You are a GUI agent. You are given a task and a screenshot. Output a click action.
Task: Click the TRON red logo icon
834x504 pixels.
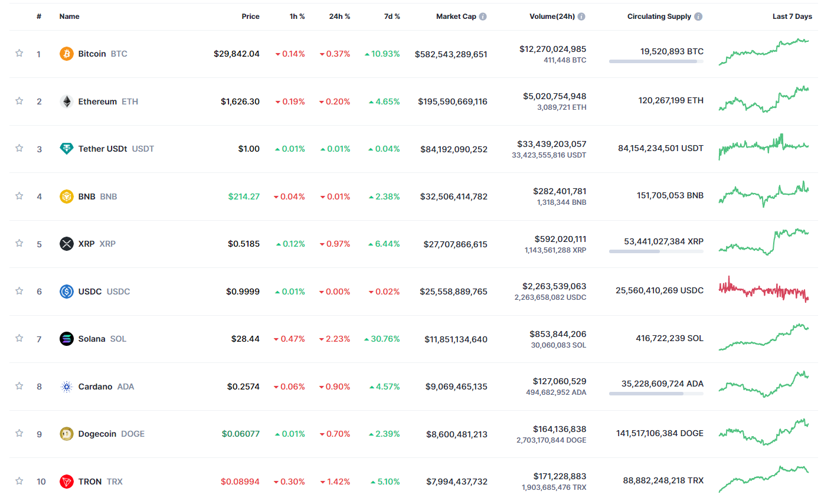[x=67, y=482]
